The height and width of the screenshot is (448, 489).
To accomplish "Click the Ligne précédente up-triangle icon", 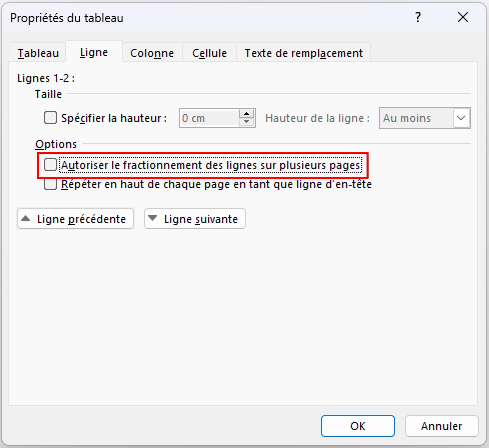I will pyautogui.click(x=26, y=219).
